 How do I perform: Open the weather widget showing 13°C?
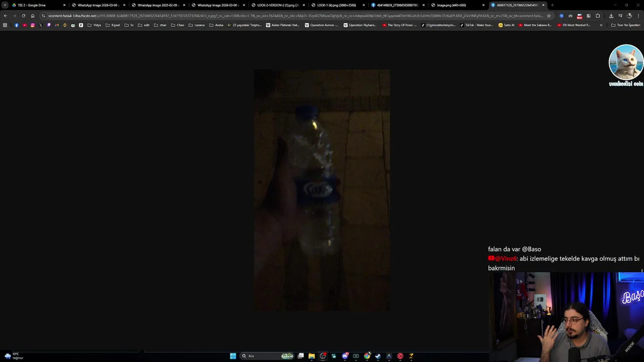[14, 356]
